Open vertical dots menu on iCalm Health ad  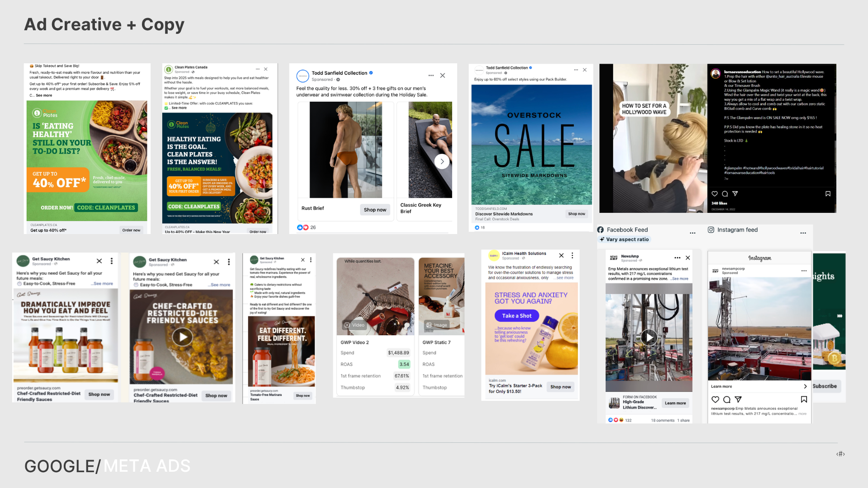572,255
